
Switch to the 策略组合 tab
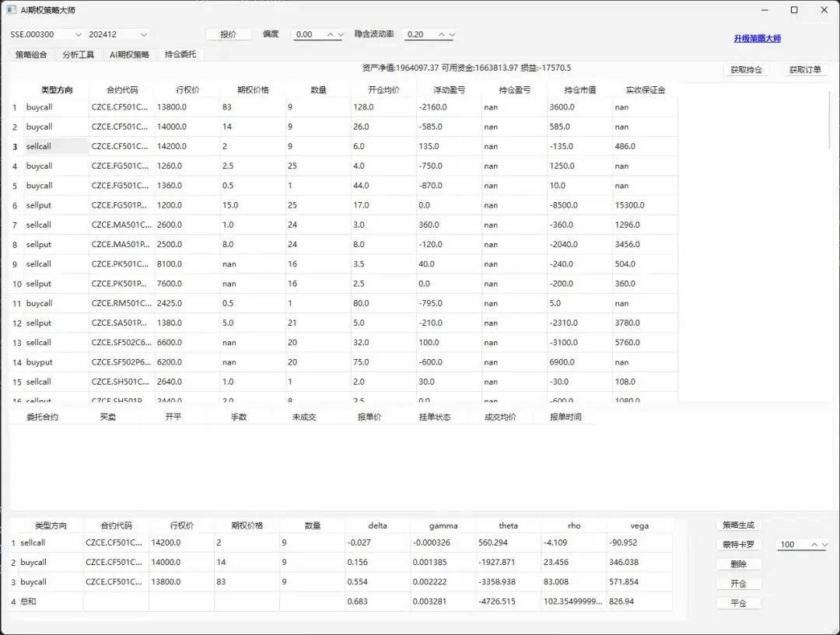click(31, 54)
